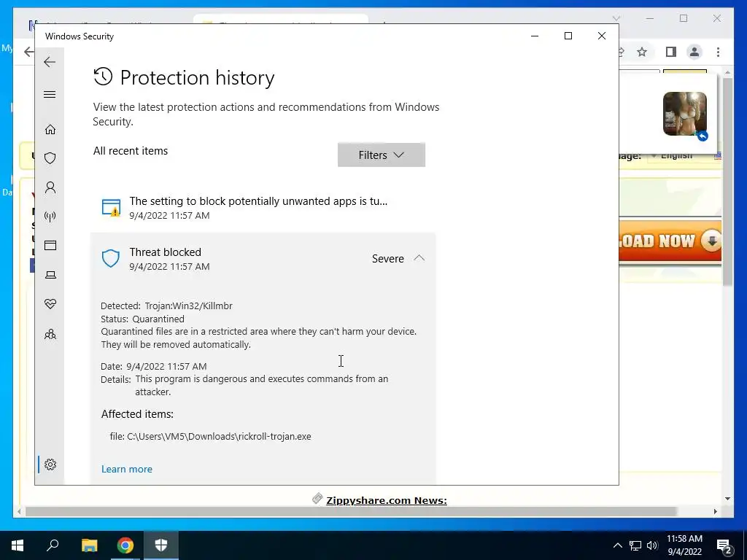Screen dimensions: 747x560
Task: Open network icon in system tray
Action: [x=635, y=545]
